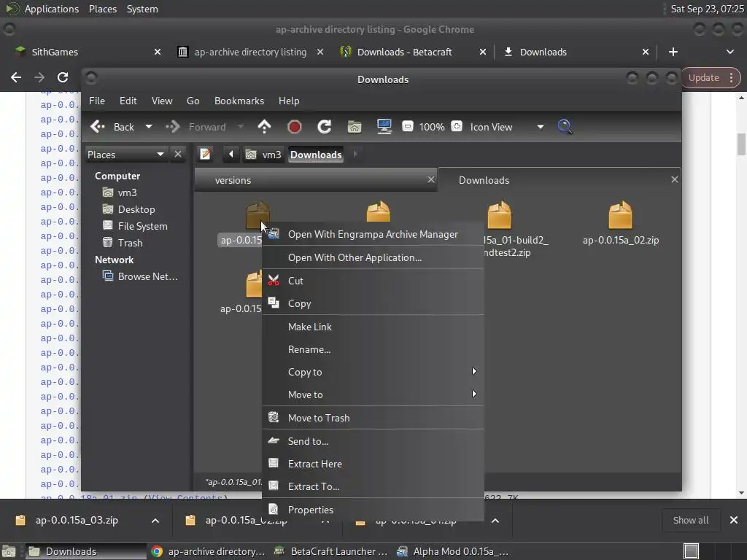The image size is (747, 560).
Task: Switch to the versions tab
Action: (314, 180)
